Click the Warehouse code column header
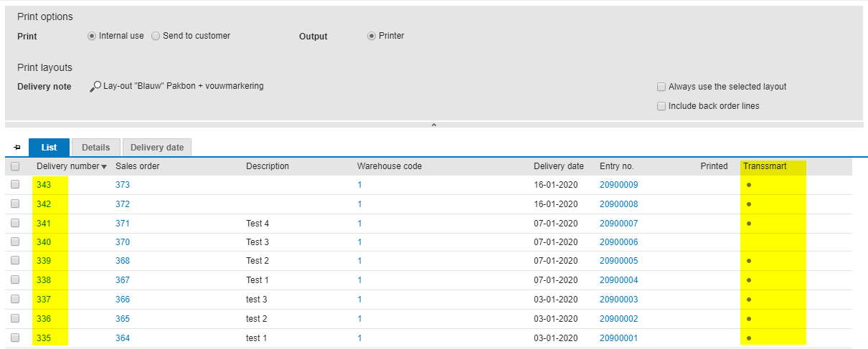Screen dimensions: 868x349 389,166
